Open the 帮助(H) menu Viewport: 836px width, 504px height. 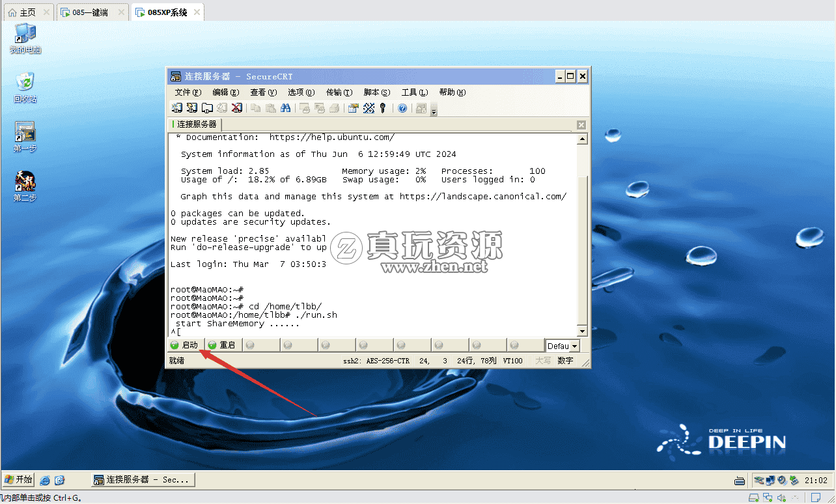pyautogui.click(x=453, y=92)
